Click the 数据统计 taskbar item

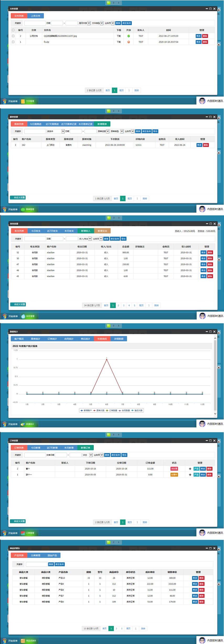coord(29,424)
